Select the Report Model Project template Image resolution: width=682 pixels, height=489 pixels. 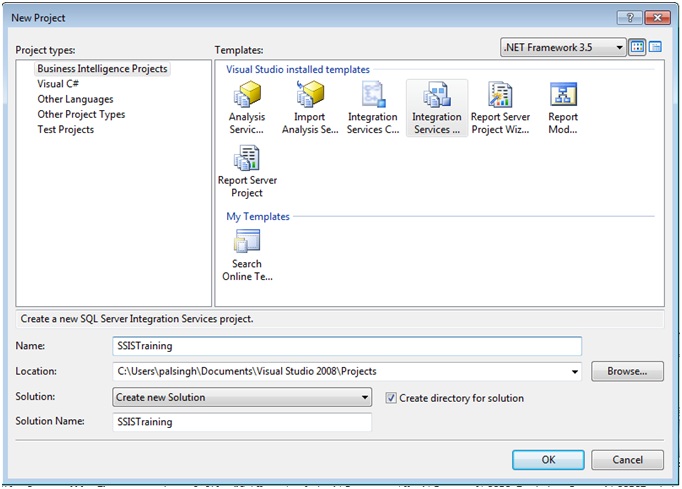coord(563,98)
